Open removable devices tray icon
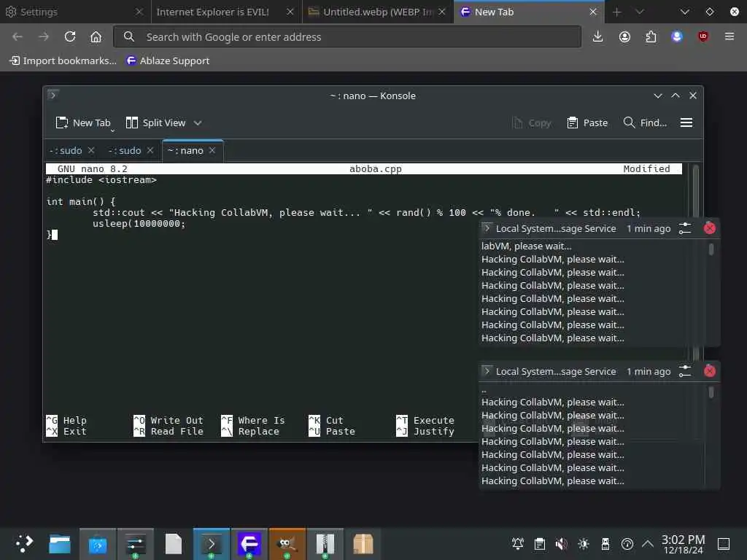747x560 pixels. coord(605,543)
